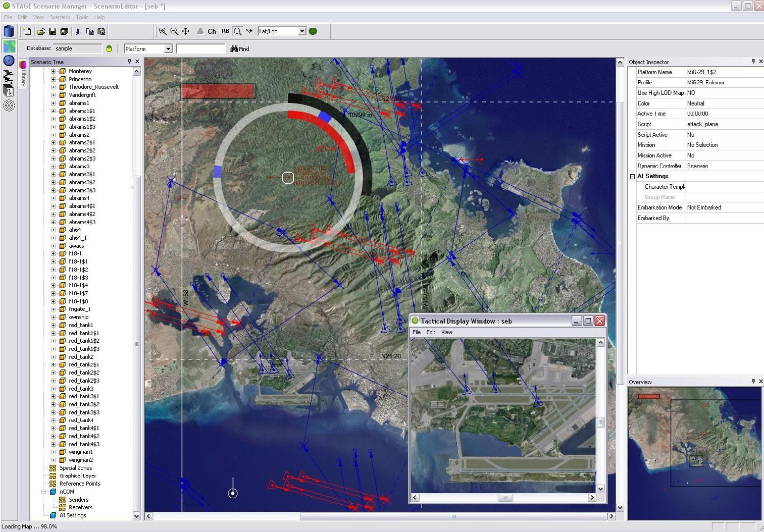Image resolution: width=764 pixels, height=532 pixels.
Task: Click the Cut scissors icon
Action: (x=78, y=31)
